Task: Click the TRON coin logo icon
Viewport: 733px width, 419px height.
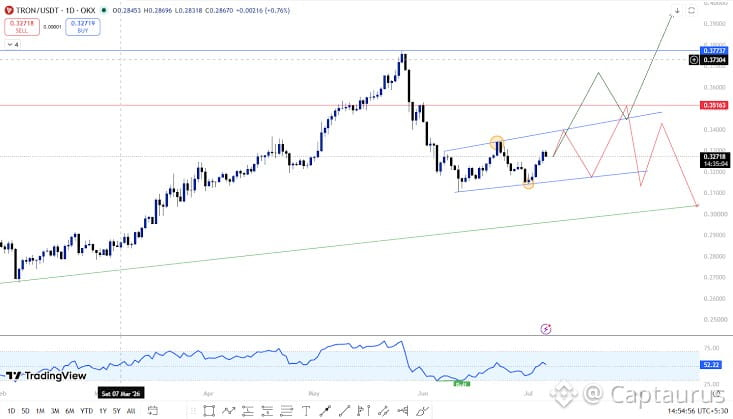Action: tap(9, 10)
